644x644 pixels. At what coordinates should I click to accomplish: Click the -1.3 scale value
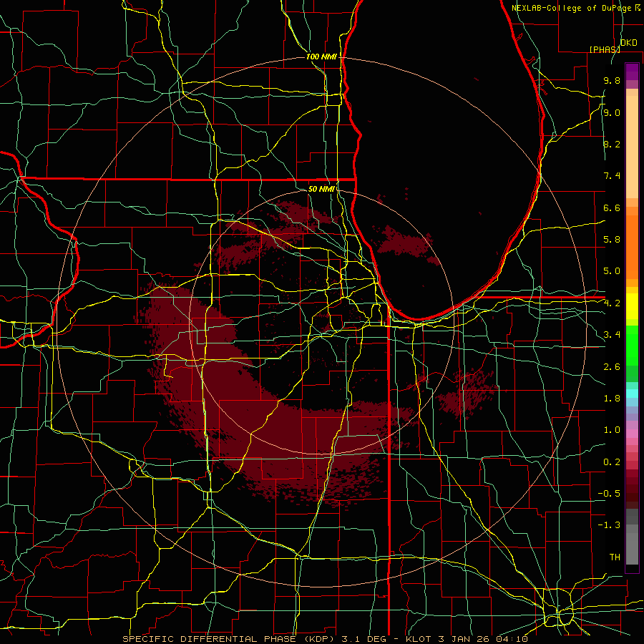609,525
